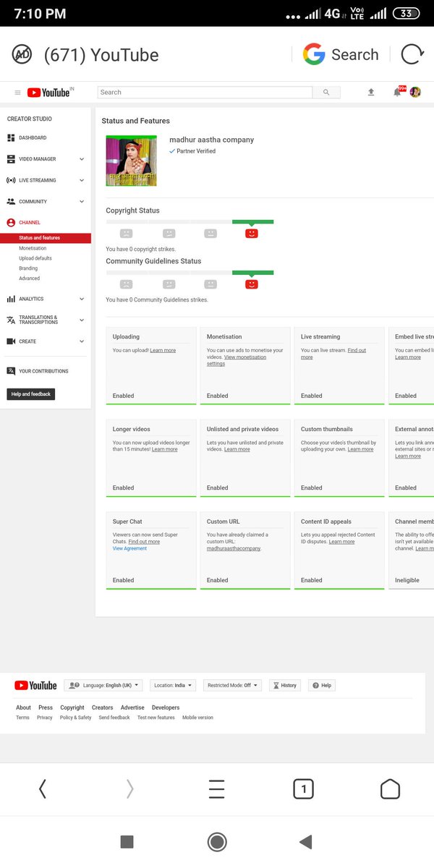Reload the page with refresh icon
The width and height of the screenshot is (434, 868).
click(412, 54)
